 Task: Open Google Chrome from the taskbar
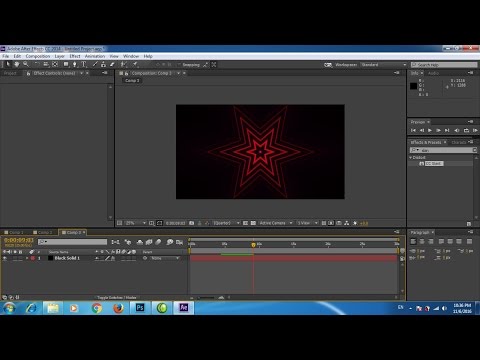tap(97, 308)
